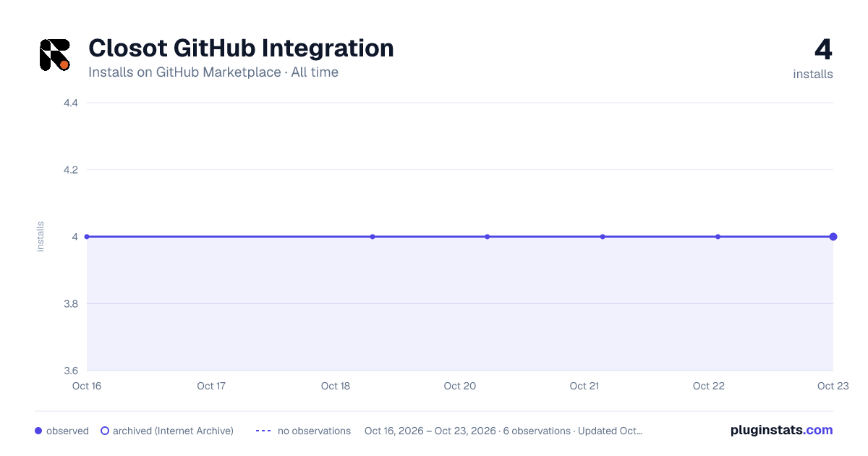Viewport: 868px width, 456px height.
Task: Click the 'archived (Internet Archive)' legend circle
Action: coord(105,431)
